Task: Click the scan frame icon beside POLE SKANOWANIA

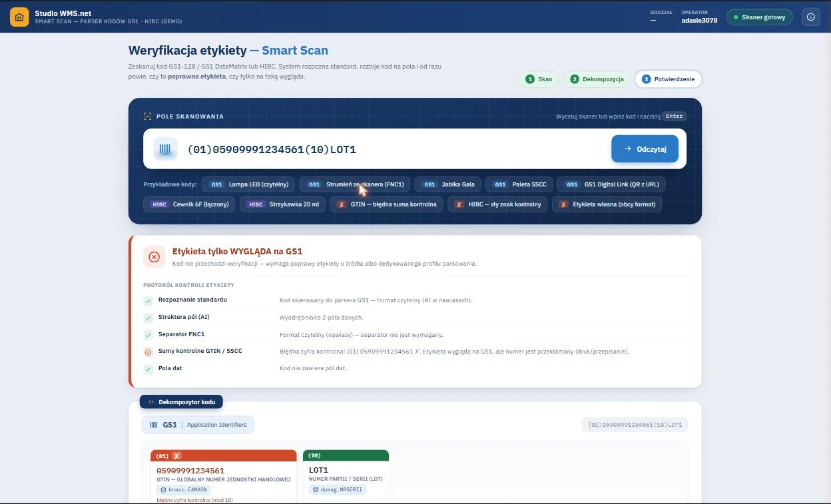Action: (147, 117)
